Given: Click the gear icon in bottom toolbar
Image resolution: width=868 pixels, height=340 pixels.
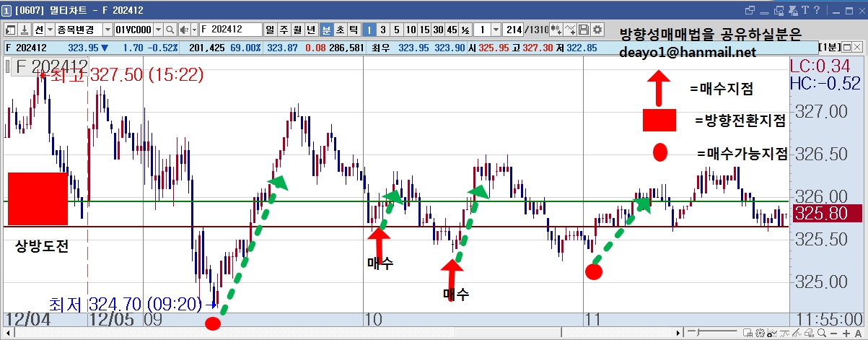Looking at the screenshot, I should coord(760,334).
